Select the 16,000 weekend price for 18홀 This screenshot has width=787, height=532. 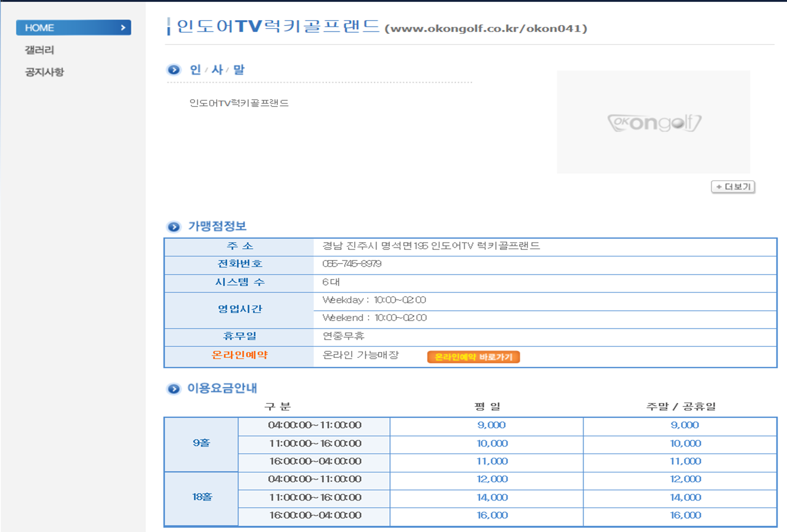click(685, 515)
